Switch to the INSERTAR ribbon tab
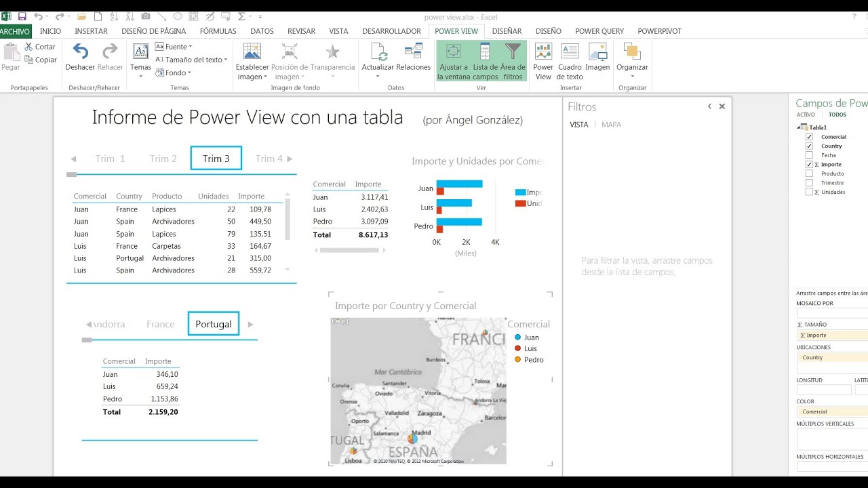This screenshot has height=488, width=868. (x=91, y=31)
